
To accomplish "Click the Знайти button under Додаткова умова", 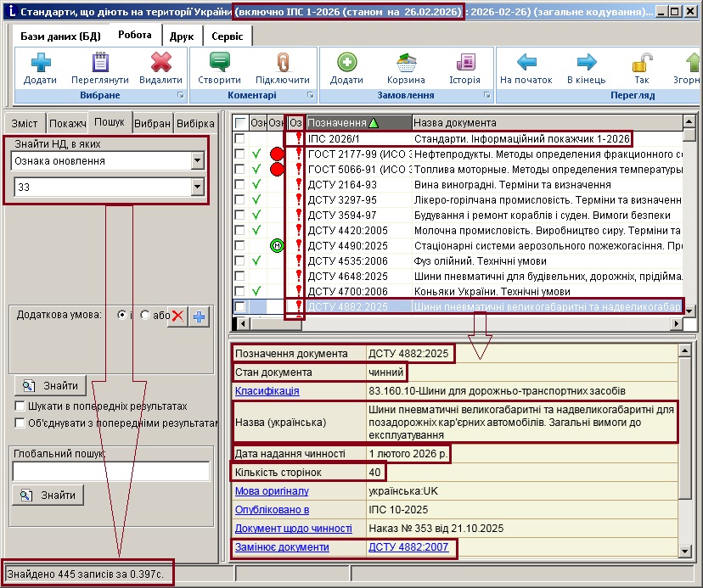I will click(x=51, y=386).
